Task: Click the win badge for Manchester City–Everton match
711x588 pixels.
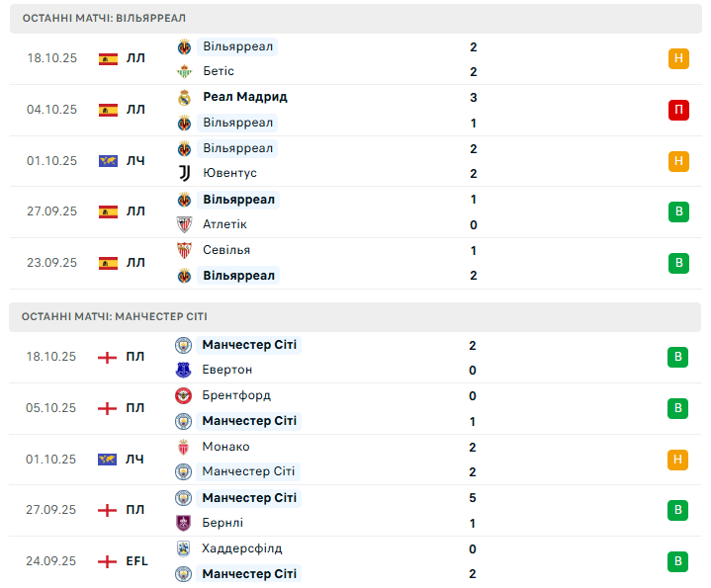Action: (678, 357)
